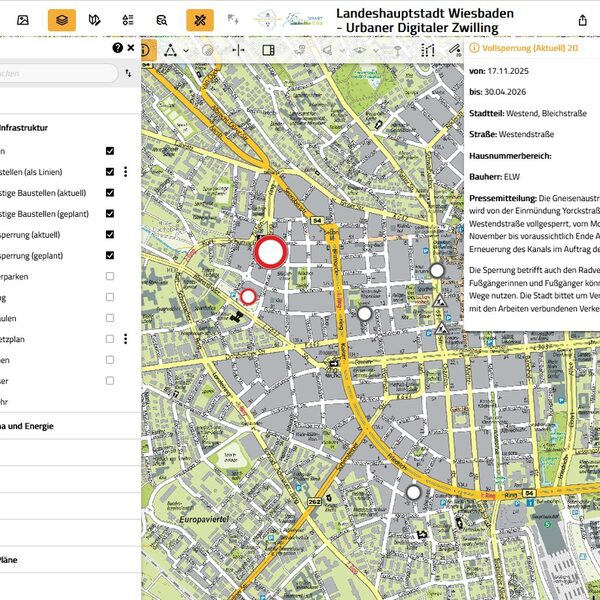Click the share icon at top right

pos(583,19)
